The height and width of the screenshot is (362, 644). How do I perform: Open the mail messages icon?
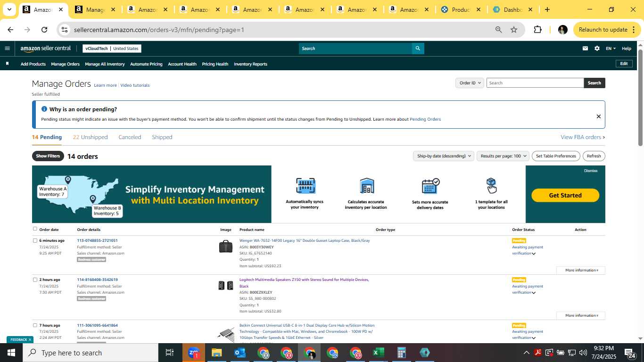click(585, 48)
